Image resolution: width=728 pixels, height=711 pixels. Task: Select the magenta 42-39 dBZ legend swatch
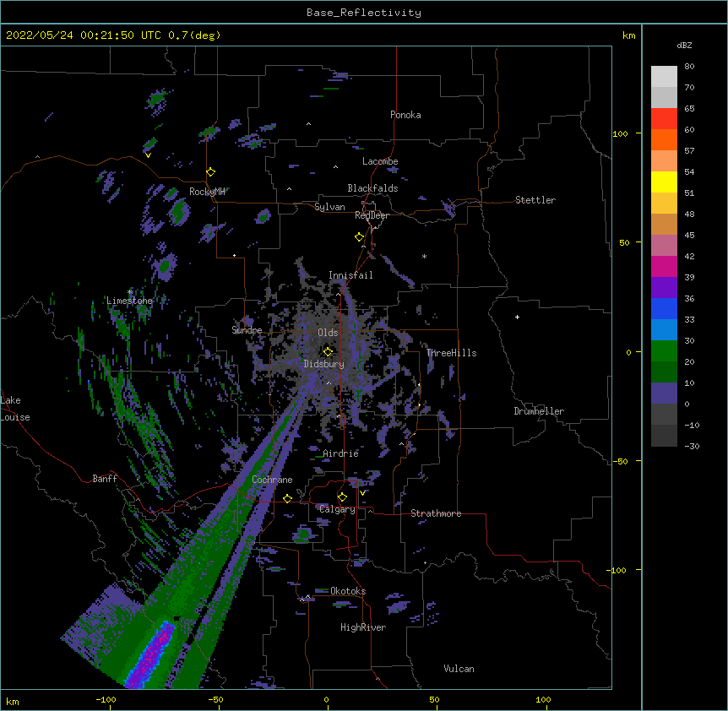[x=664, y=266]
